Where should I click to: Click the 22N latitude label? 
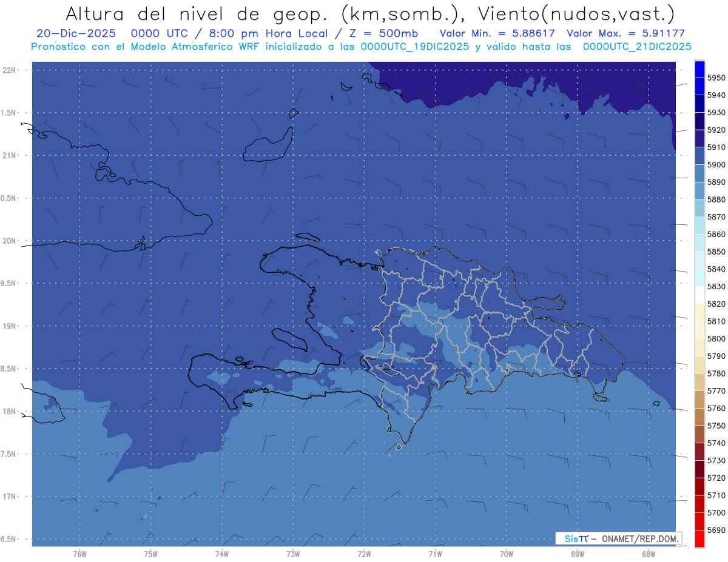pos(9,70)
